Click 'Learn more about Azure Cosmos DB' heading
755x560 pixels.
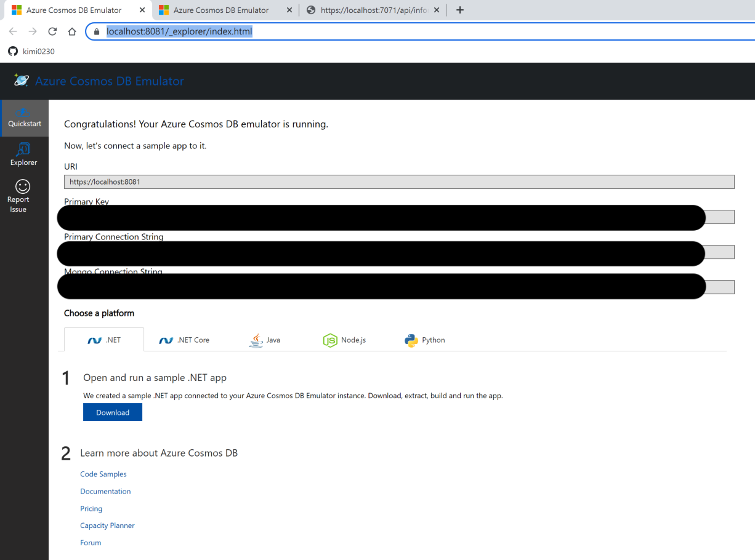159,453
